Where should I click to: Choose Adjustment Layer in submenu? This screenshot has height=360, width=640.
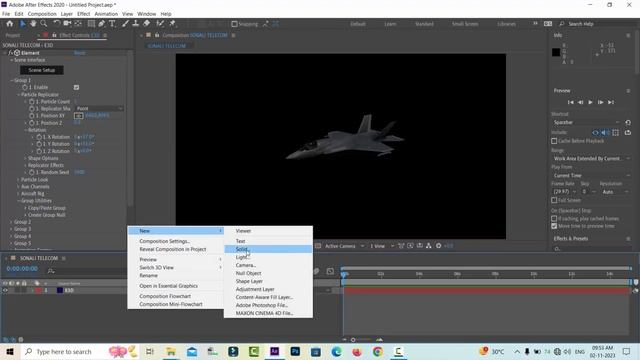coord(268,289)
